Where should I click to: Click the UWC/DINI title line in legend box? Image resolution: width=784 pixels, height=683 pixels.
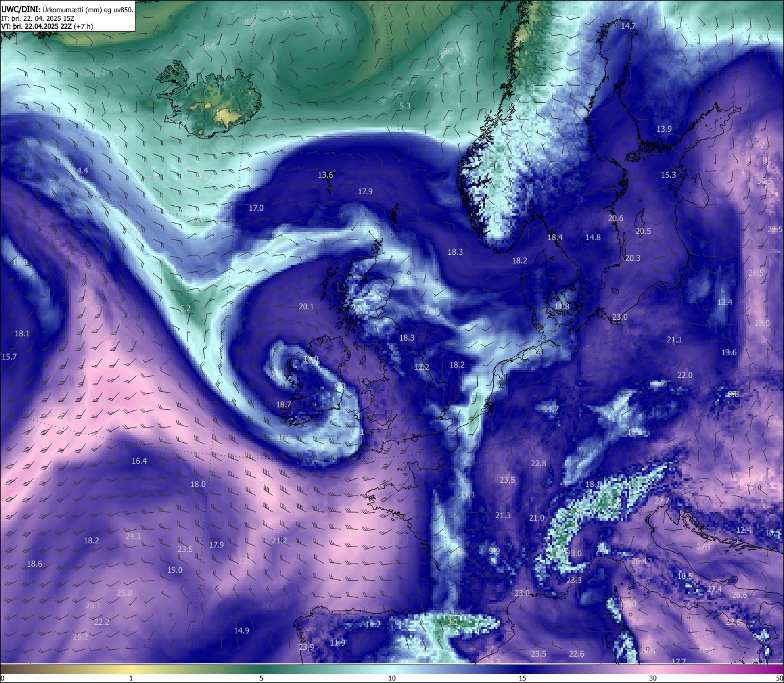point(67,9)
